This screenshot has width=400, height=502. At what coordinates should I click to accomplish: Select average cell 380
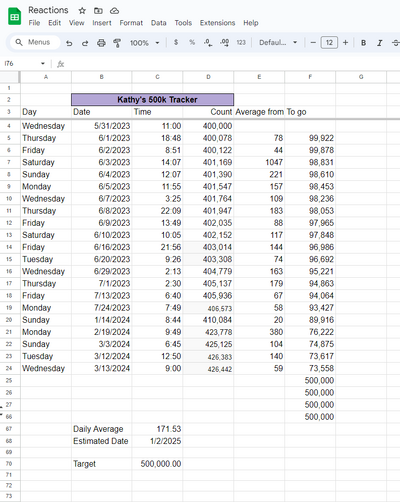[x=259, y=332]
